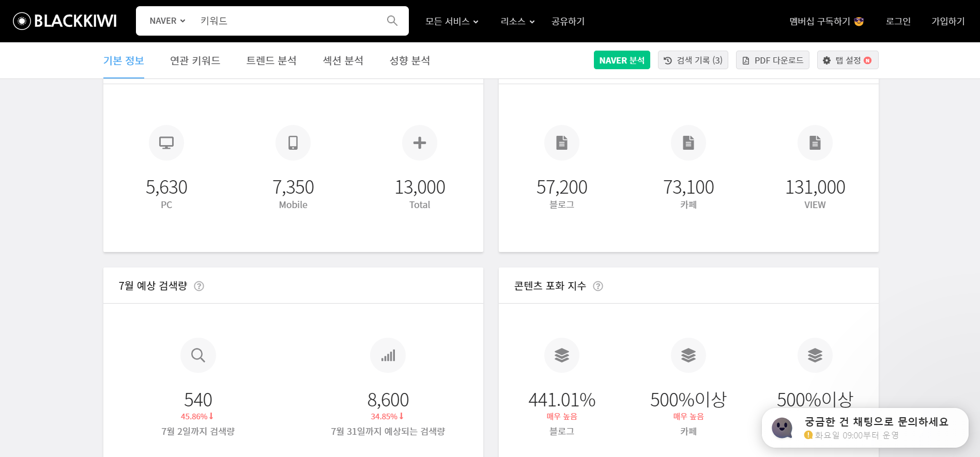This screenshot has height=457, width=980.
Task: Click the 로그인 link
Action: (x=898, y=21)
